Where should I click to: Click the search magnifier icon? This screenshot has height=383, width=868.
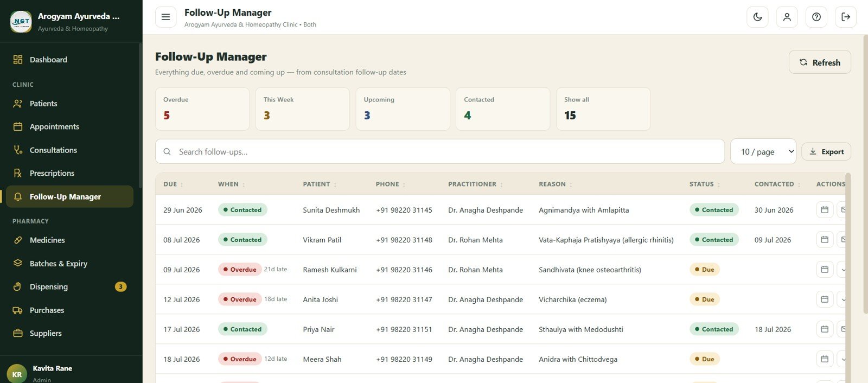pos(167,152)
